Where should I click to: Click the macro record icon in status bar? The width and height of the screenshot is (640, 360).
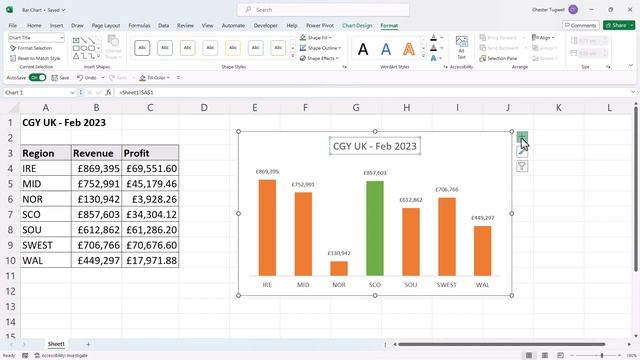[25, 356]
